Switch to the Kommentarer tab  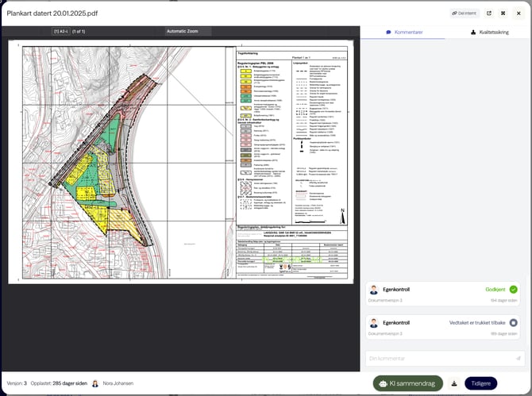tap(403, 33)
